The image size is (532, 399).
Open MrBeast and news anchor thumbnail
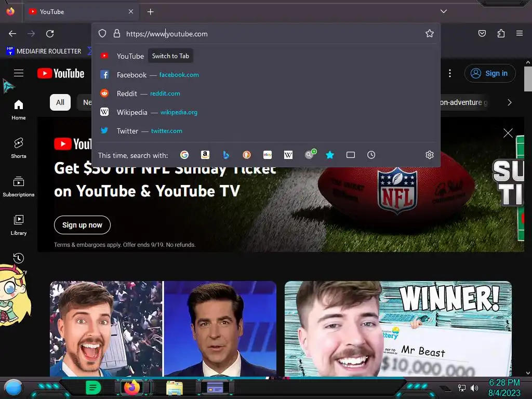coord(163,328)
